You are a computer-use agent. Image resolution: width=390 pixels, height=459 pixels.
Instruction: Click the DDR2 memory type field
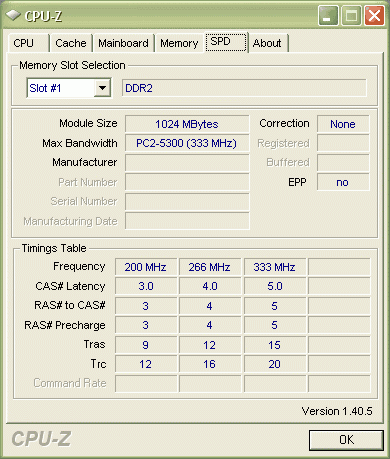pos(244,88)
